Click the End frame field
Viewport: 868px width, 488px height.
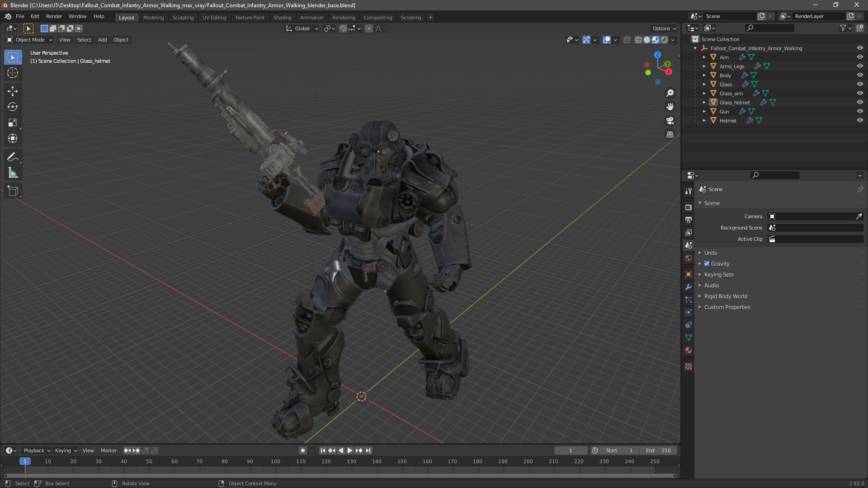(659, 450)
